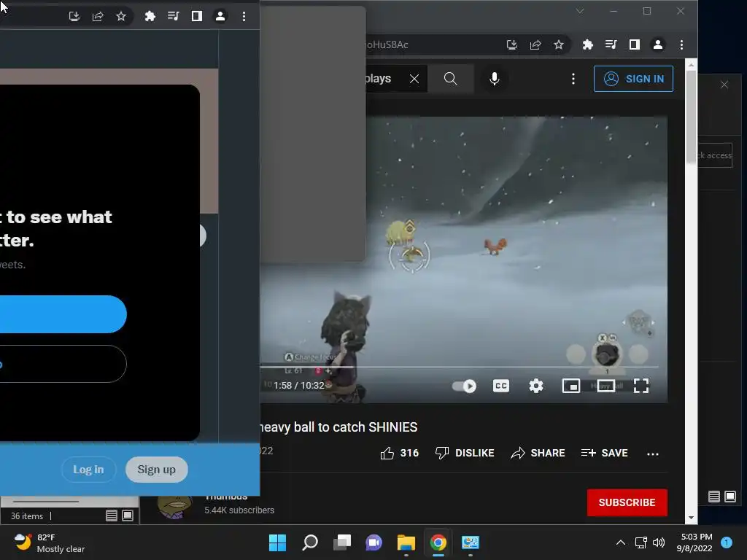
Task: Open weather widget showing 82°F
Action: (x=50, y=542)
